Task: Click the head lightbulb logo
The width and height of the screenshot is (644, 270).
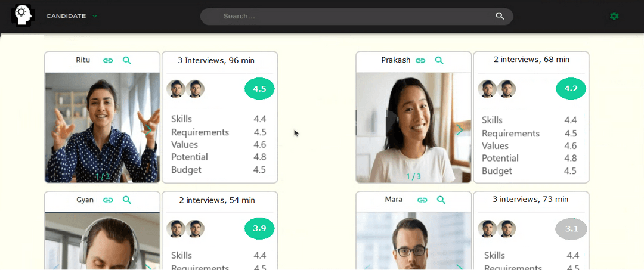Action: click(23, 15)
